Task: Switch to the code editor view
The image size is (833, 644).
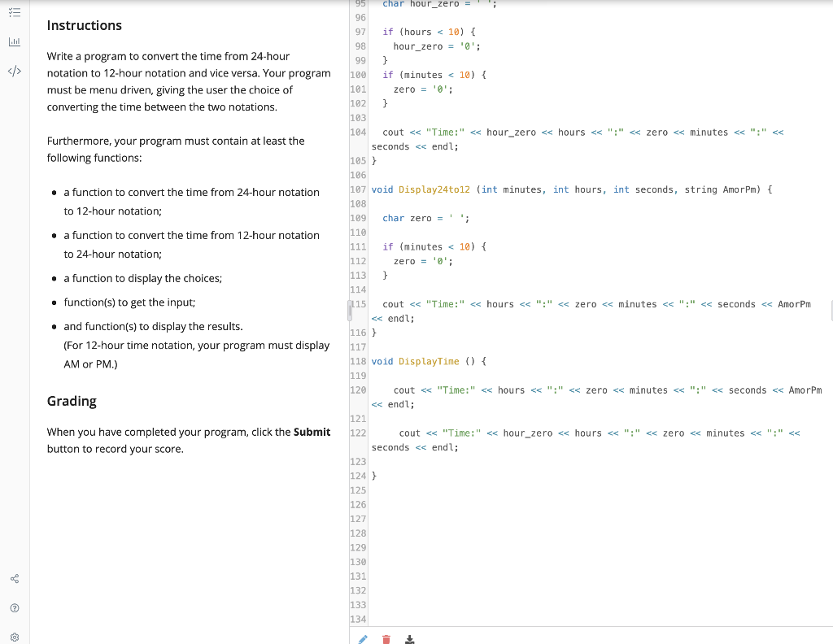Action: click(14, 71)
